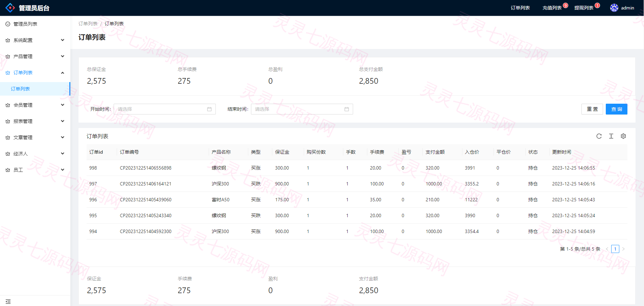Click the 订单列表 crown icon in sidebar
The height and width of the screenshot is (306, 644).
click(8, 73)
